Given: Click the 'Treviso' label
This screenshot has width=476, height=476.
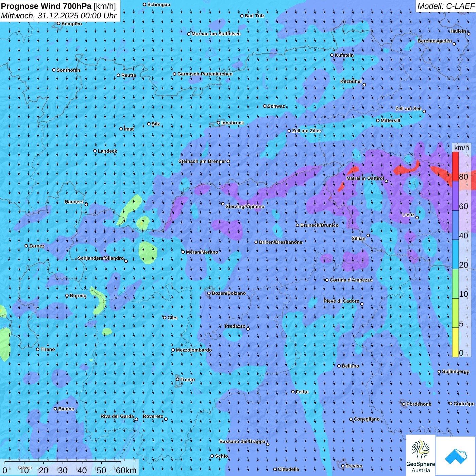Looking at the screenshot, I should click(x=354, y=466).
